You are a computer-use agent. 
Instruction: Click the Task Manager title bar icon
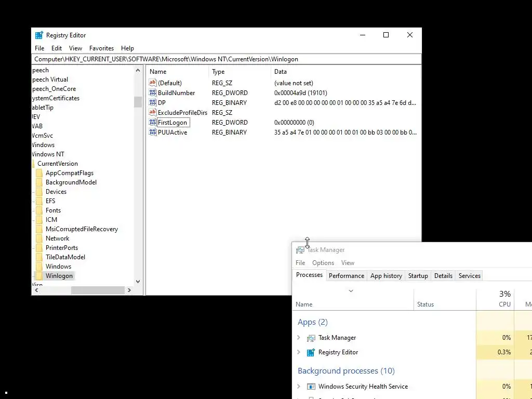pos(300,250)
